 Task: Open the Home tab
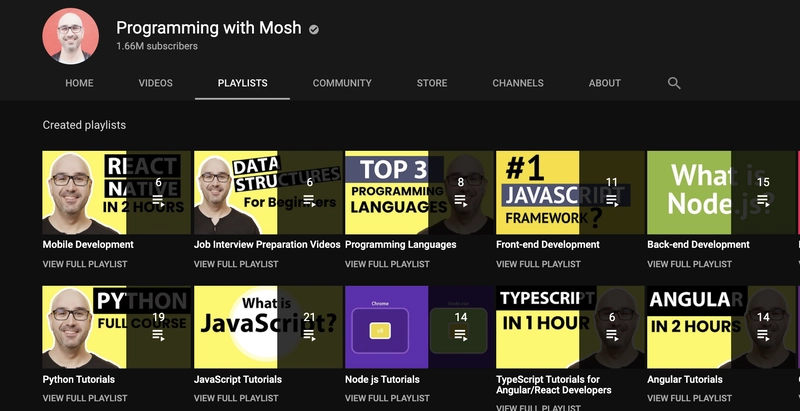pos(79,83)
